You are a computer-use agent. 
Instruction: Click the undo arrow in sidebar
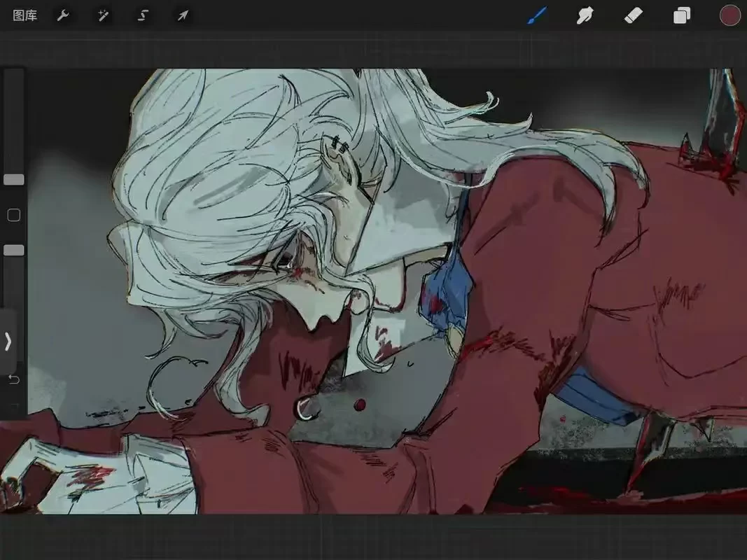(14, 379)
